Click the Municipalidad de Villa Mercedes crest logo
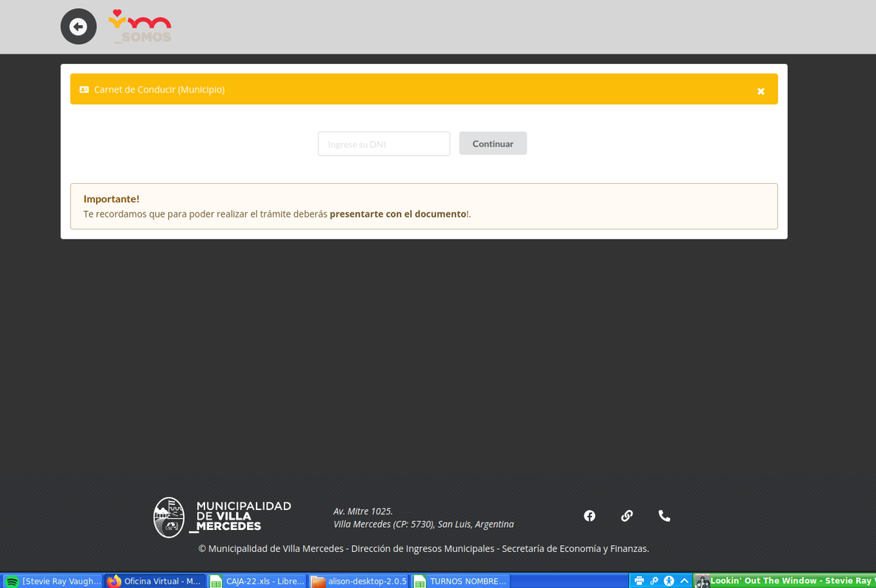The width and height of the screenshot is (876, 588). point(222,517)
